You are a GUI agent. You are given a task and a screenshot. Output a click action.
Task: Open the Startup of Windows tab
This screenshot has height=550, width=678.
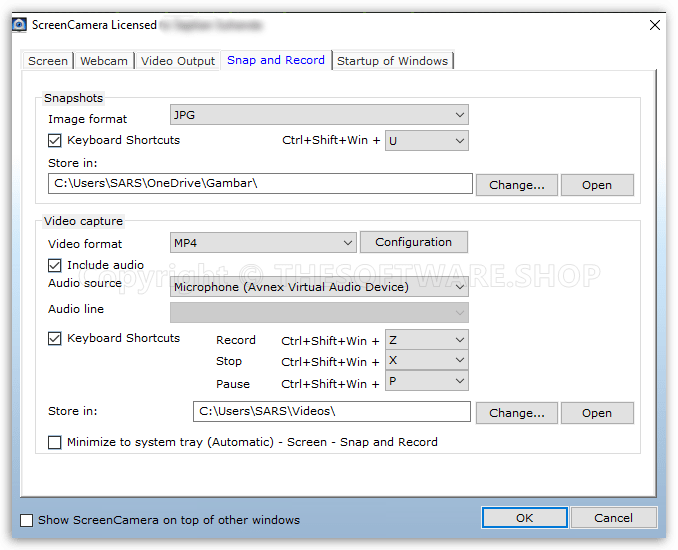point(392,61)
